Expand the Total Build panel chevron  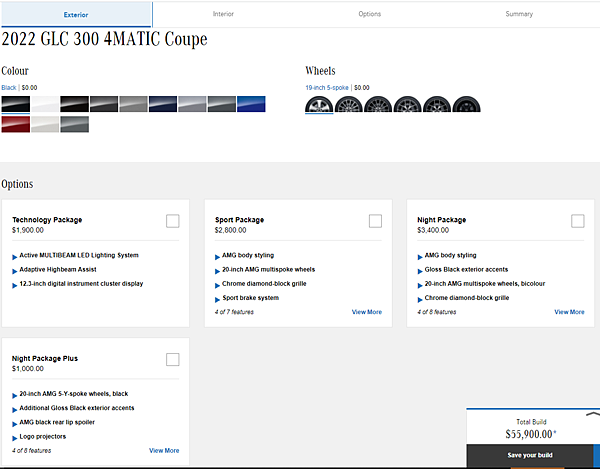pyautogui.click(x=593, y=414)
